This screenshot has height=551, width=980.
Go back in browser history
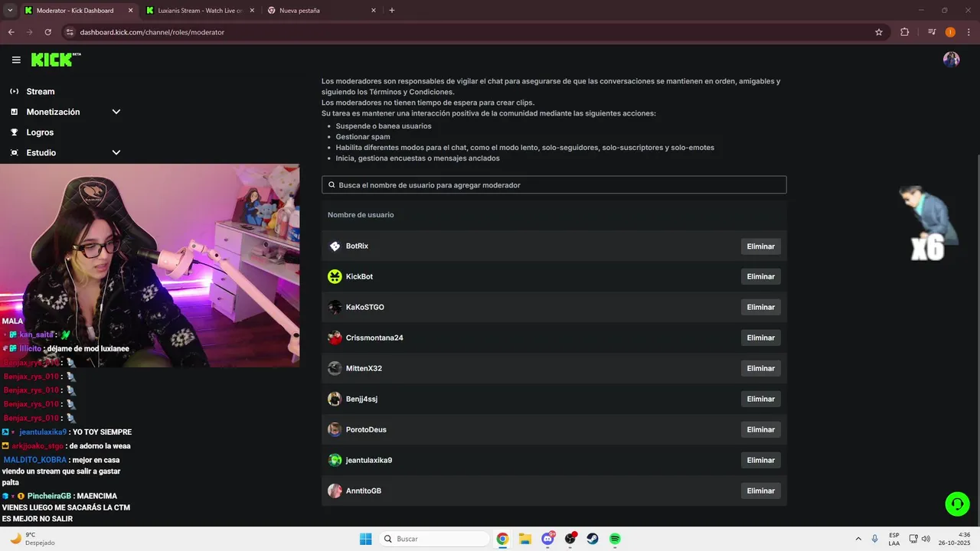11,32
